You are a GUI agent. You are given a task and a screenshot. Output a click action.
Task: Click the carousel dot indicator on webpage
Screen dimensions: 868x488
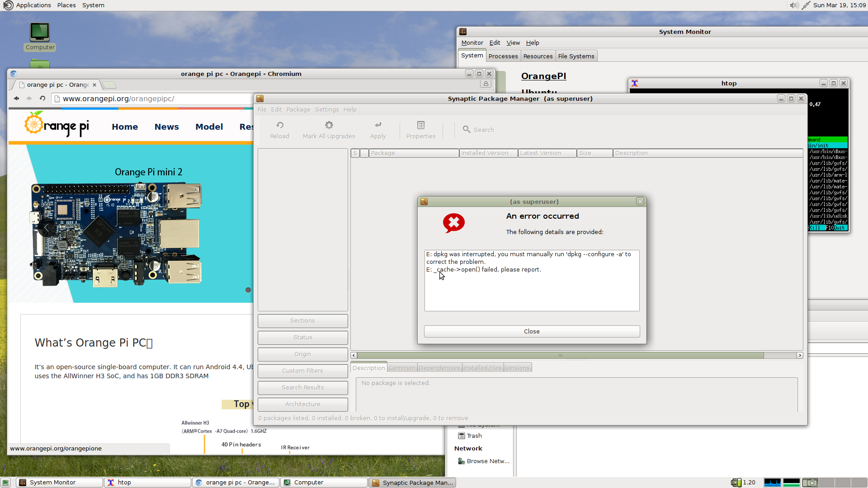[248, 290]
